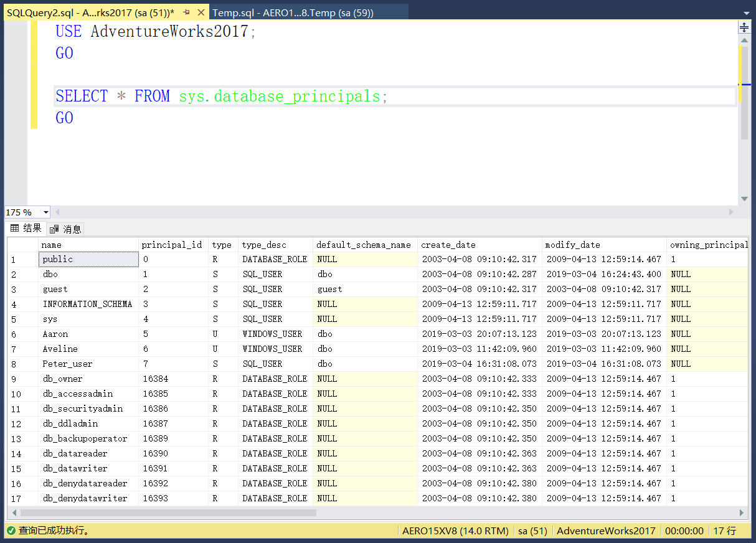Select the principal_id column header
This screenshot has width=756, height=543.
172,245
